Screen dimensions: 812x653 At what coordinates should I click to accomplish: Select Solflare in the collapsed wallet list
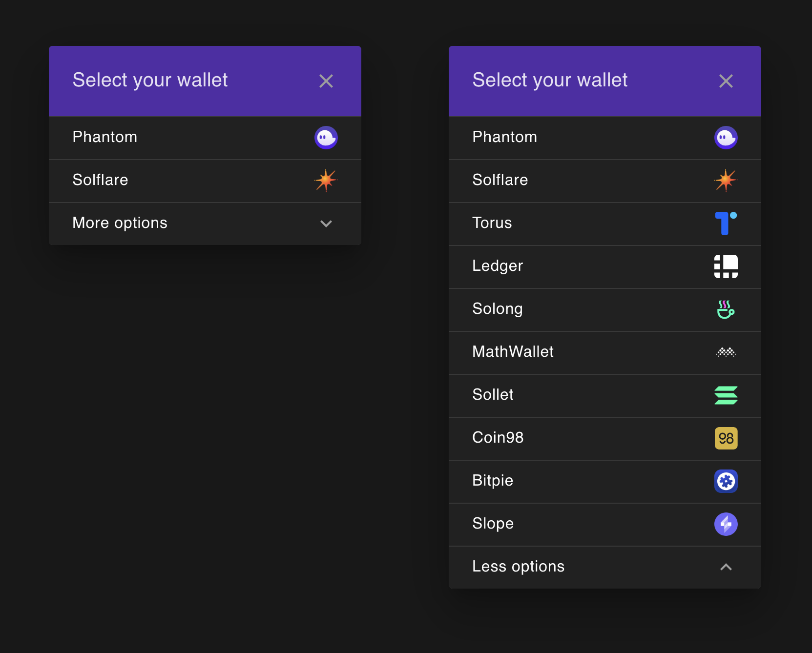click(x=205, y=181)
